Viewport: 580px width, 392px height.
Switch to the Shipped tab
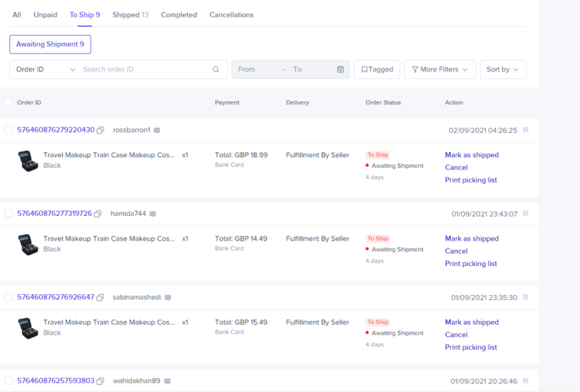[x=130, y=14]
